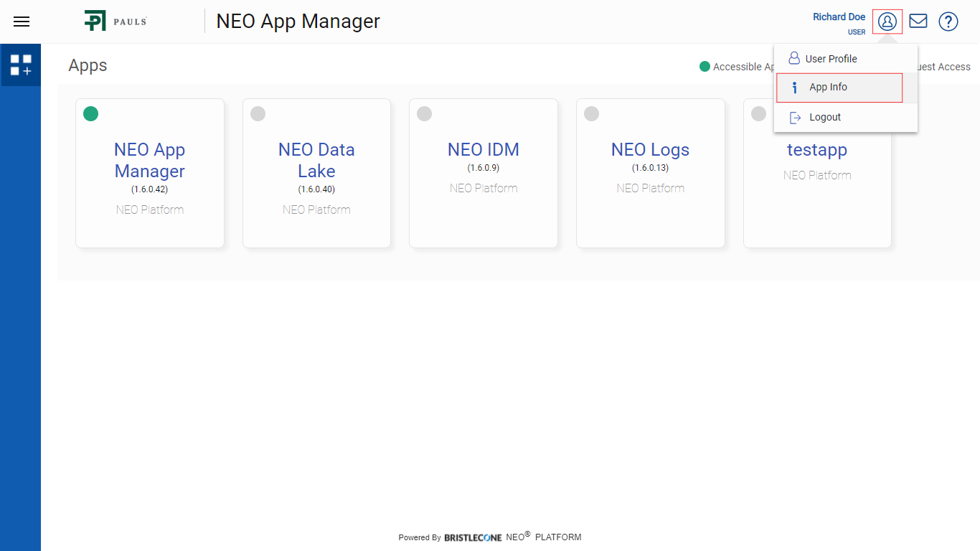This screenshot has height=551, width=980.
Task: Open the NEO App Manager app title
Action: (x=150, y=160)
